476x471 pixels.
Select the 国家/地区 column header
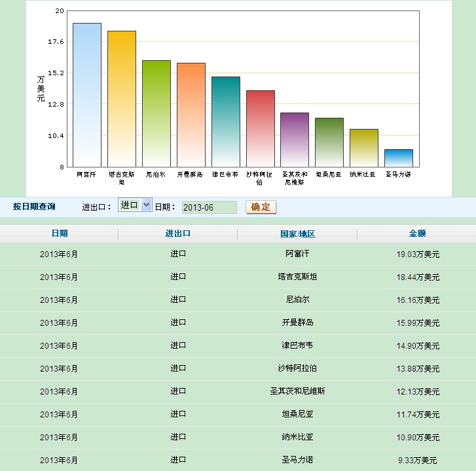[x=297, y=234]
